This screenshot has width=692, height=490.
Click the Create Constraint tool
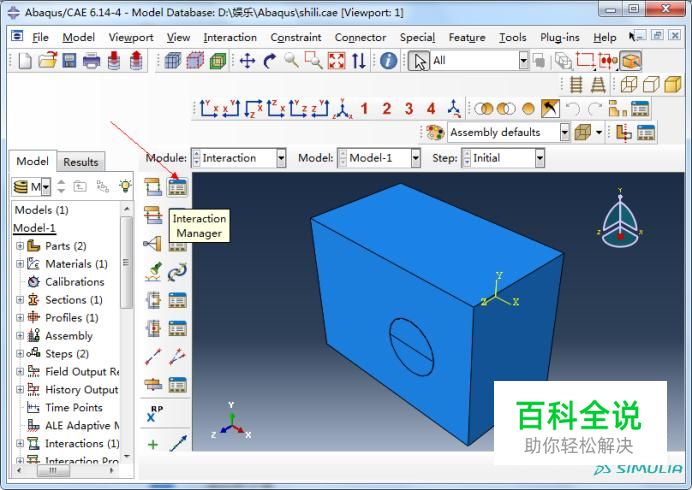[x=153, y=244]
